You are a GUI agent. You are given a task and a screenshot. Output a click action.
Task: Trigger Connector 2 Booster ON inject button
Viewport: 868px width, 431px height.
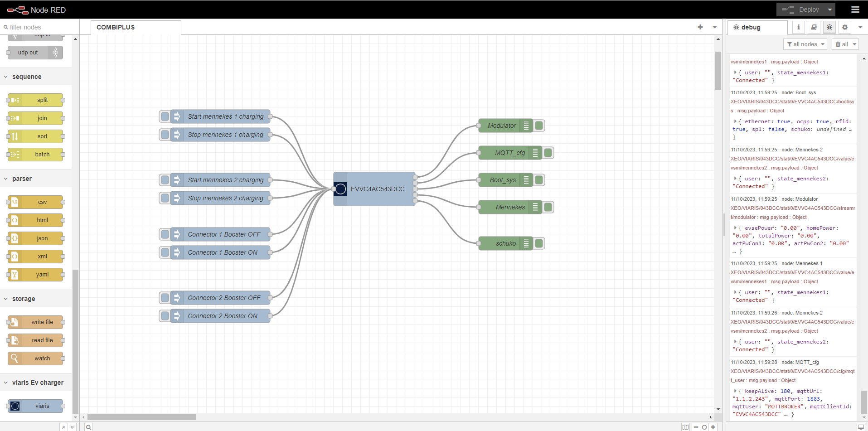coord(165,316)
